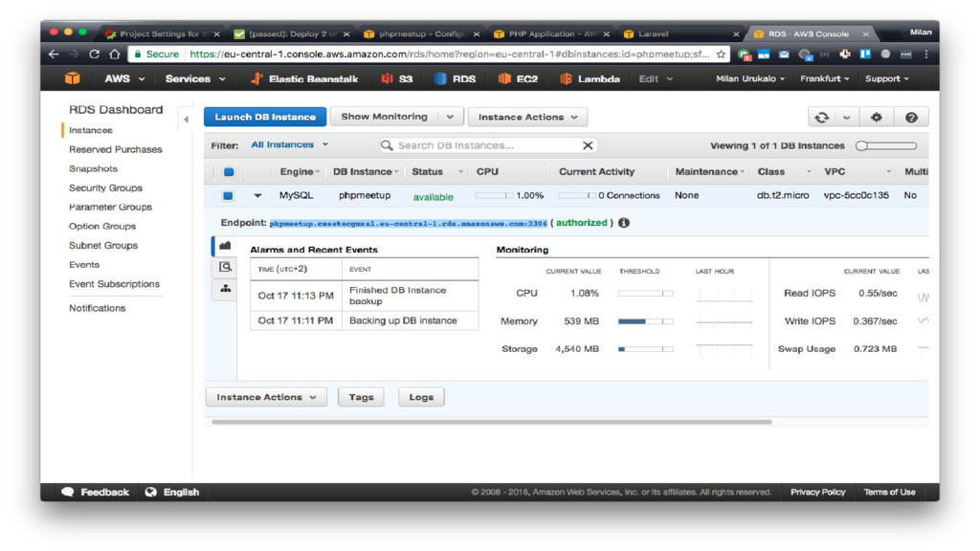Clear the search field with X
The height and width of the screenshot is (551, 980).
[588, 145]
